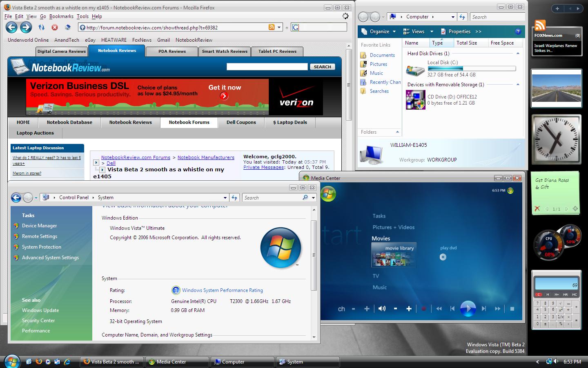Skip to next track in Media Center
The height and width of the screenshot is (368, 588).
click(484, 309)
